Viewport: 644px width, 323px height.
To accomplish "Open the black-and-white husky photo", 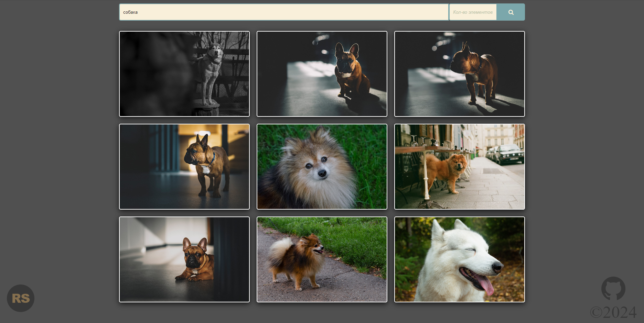I will (x=184, y=74).
